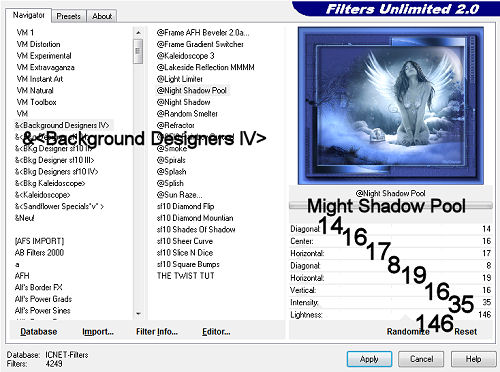Reset the filter settings
Viewport: 500px width, 372px height.
tap(465, 332)
